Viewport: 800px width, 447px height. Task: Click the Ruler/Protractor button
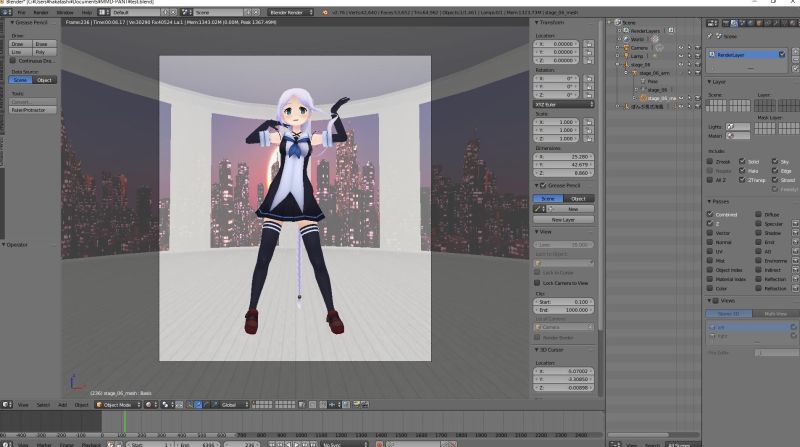(33, 110)
